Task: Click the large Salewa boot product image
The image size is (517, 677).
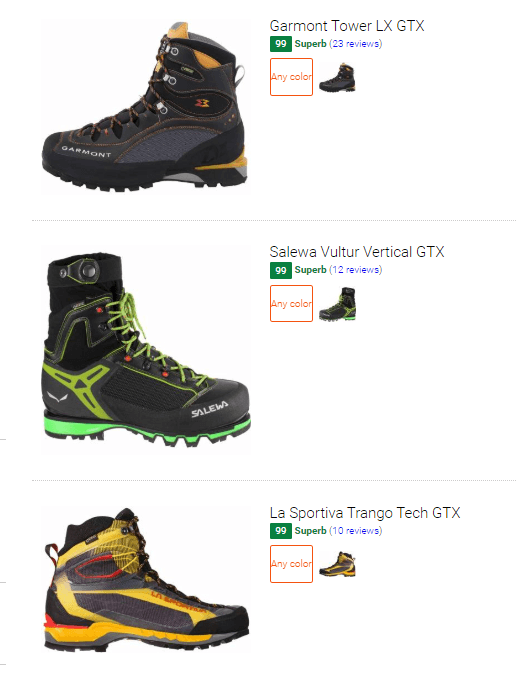Action: (x=146, y=351)
